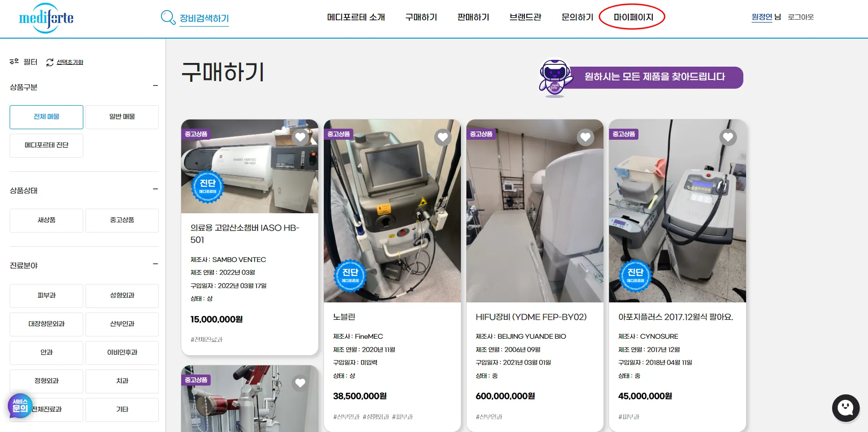868x432 pixels.
Task: Click the 600,000,000원 price
Action: click(x=505, y=396)
